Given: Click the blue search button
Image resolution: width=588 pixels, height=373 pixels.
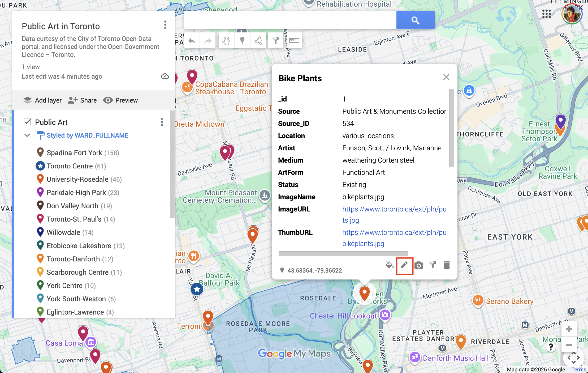Looking at the screenshot, I should click(415, 20).
